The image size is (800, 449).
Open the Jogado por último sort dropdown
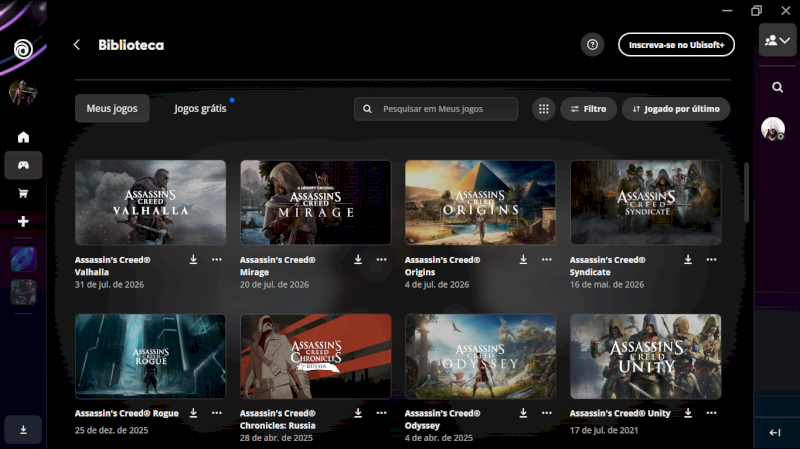pos(676,109)
